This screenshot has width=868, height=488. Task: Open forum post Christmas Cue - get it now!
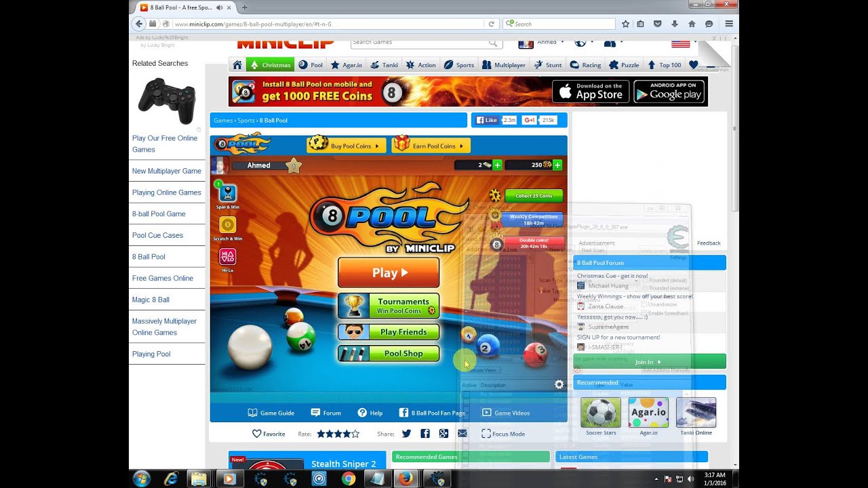click(612, 276)
